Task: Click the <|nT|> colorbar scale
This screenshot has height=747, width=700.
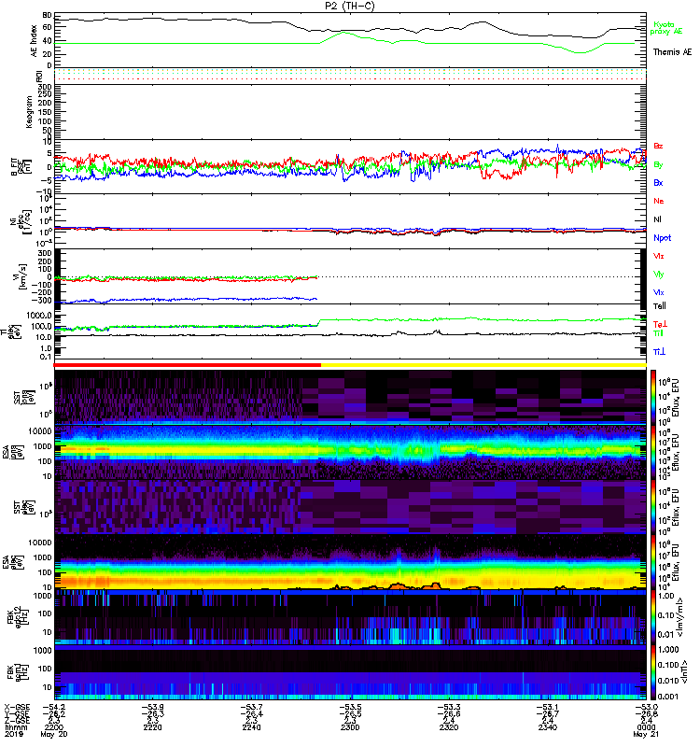Action: pos(685,671)
